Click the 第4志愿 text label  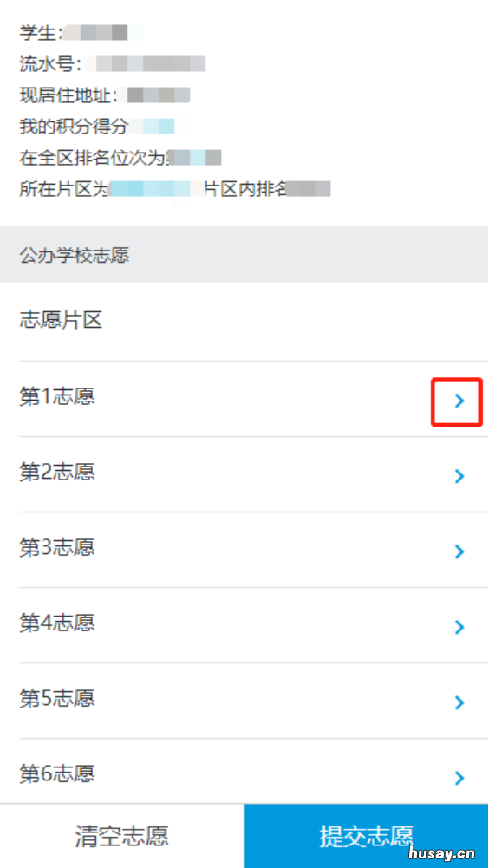pos(57,623)
